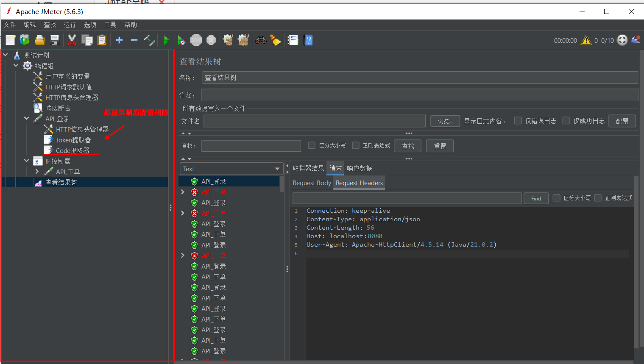Enable the 仅错误日志 checkbox

518,121
